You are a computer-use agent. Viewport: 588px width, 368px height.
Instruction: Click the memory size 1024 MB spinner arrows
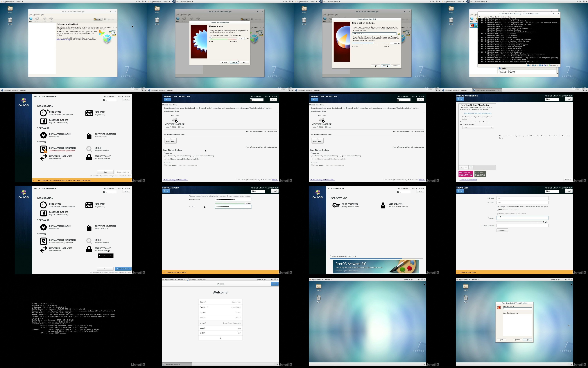click(x=245, y=38)
